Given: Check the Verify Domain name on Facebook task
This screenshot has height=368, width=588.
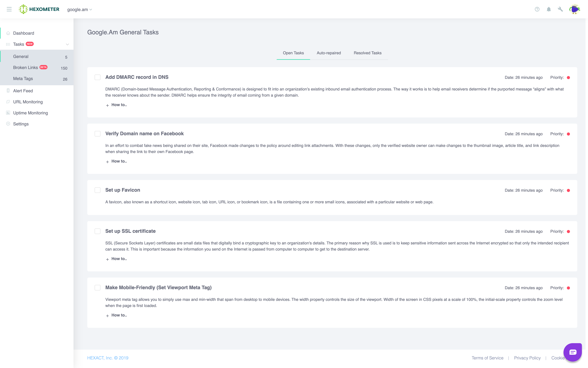Looking at the screenshot, I should [x=97, y=134].
